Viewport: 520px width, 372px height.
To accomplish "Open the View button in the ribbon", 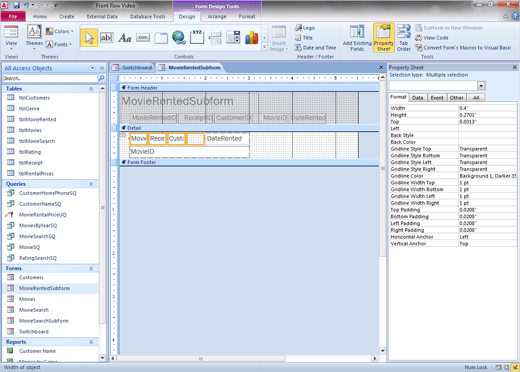I will pos(11,37).
